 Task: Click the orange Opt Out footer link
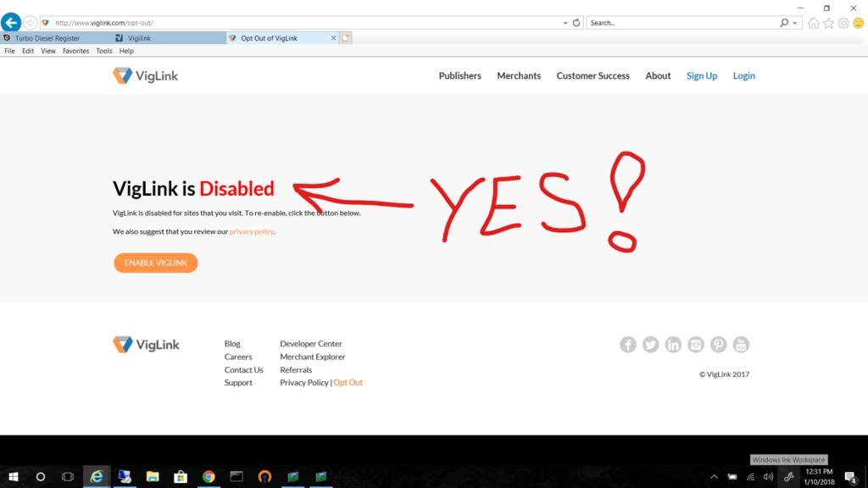tap(348, 382)
